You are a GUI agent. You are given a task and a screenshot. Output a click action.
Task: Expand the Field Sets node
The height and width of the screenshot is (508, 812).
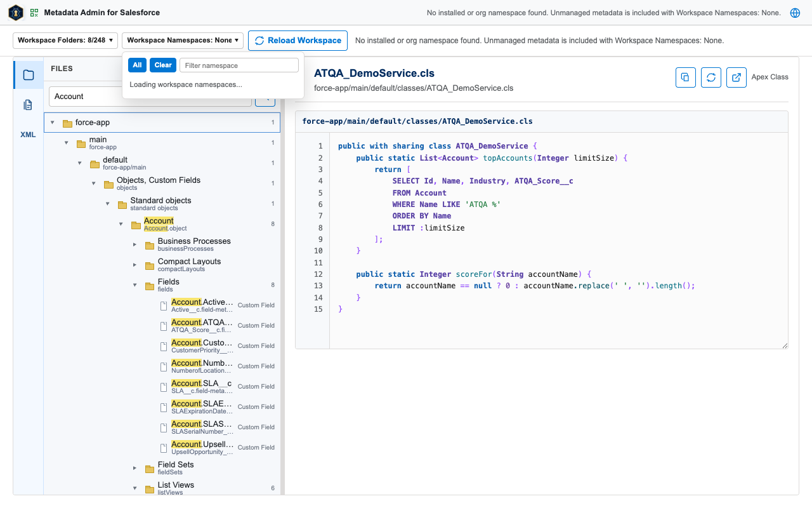click(134, 468)
